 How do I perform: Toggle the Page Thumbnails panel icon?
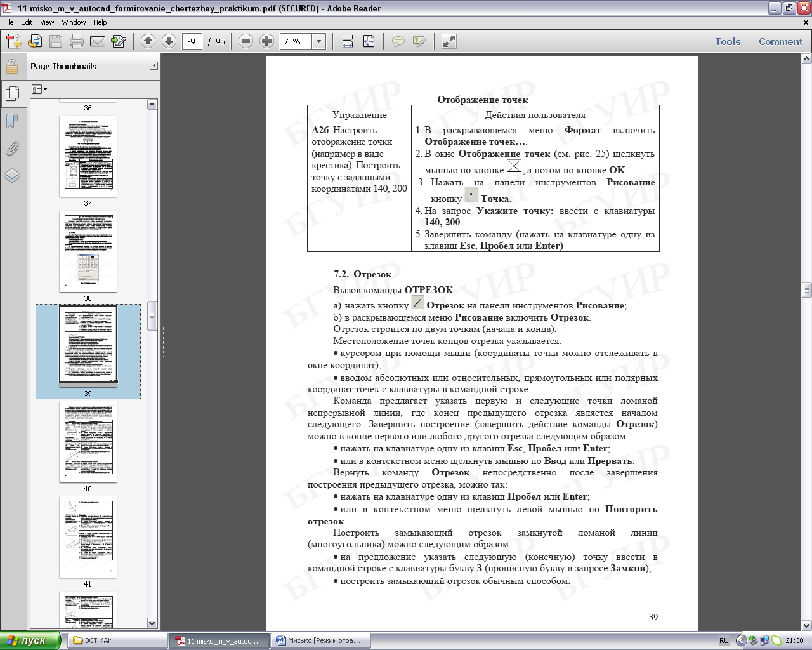tap(12, 93)
